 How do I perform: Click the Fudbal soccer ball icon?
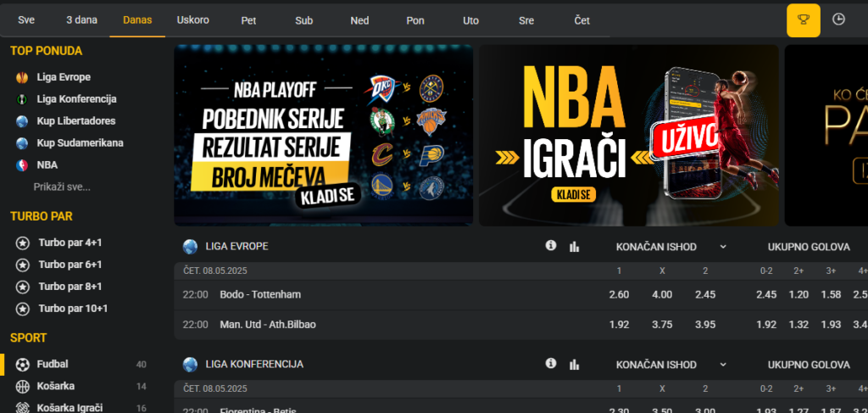(23, 365)
